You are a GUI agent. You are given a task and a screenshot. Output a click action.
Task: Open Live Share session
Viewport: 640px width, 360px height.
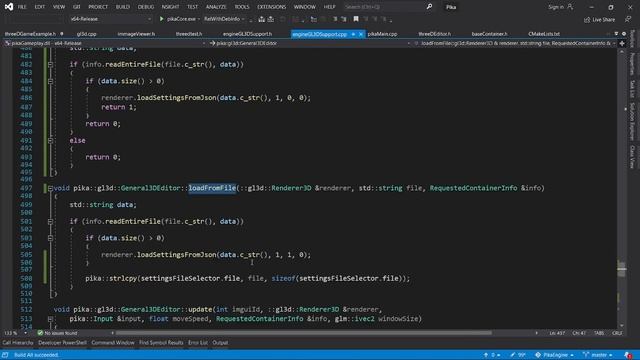(x=599, y=19)
